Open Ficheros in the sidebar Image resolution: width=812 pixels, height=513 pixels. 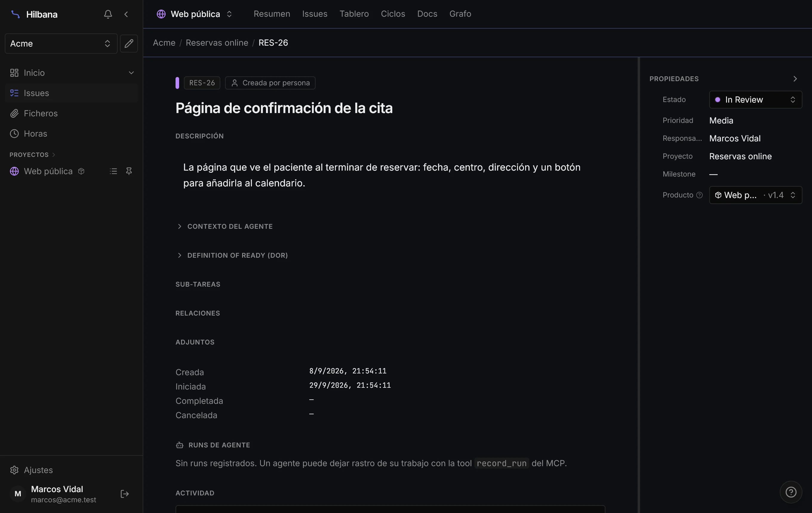71,114
